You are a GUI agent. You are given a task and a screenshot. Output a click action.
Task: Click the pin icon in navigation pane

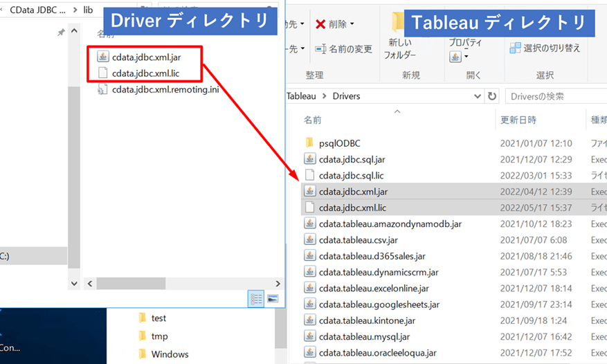tap(61, 33)
